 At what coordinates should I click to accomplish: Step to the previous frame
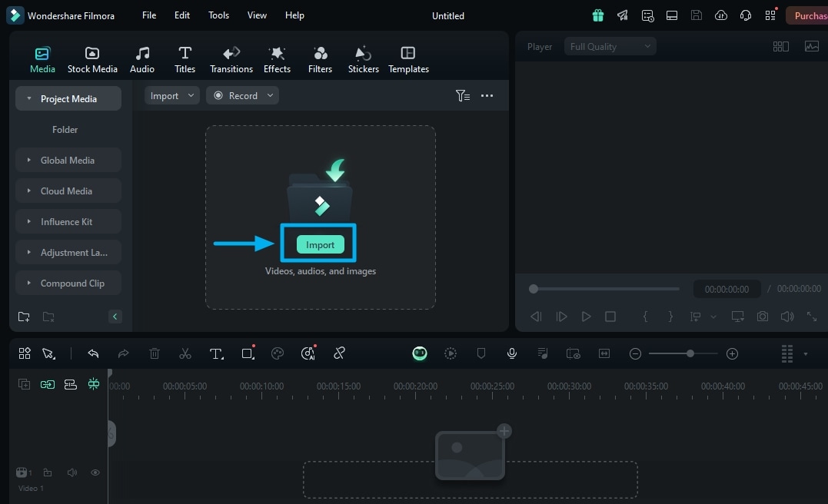click(536, 316)
